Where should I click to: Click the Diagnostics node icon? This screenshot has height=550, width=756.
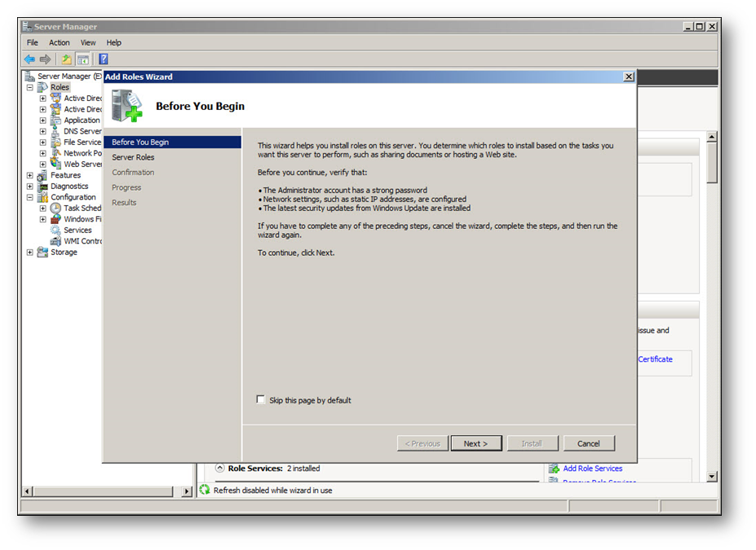[42, 187]
